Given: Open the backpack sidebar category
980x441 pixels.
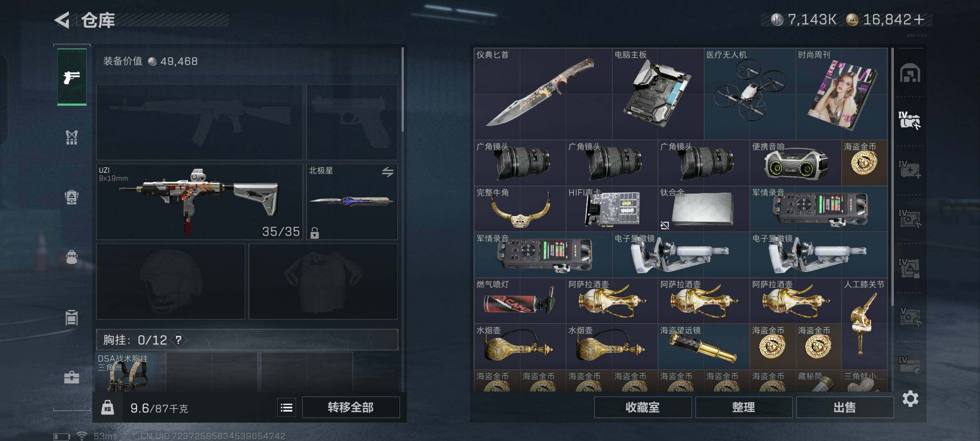Looking at the screenshot, I should click(71, 197).
